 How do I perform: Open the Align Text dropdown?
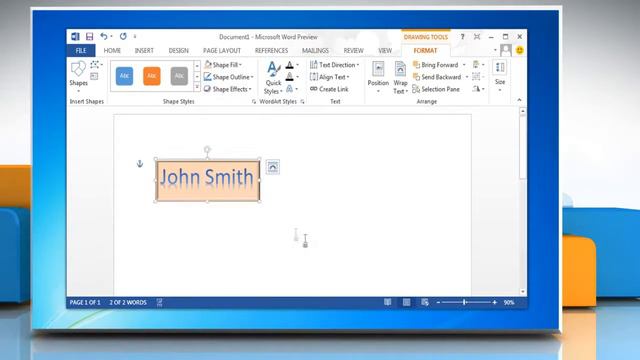click(x=330, y=77)
